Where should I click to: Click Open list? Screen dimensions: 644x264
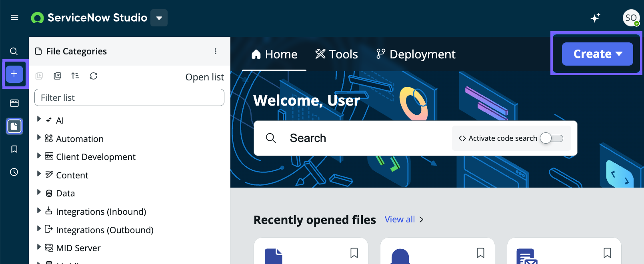pos(204,77)
